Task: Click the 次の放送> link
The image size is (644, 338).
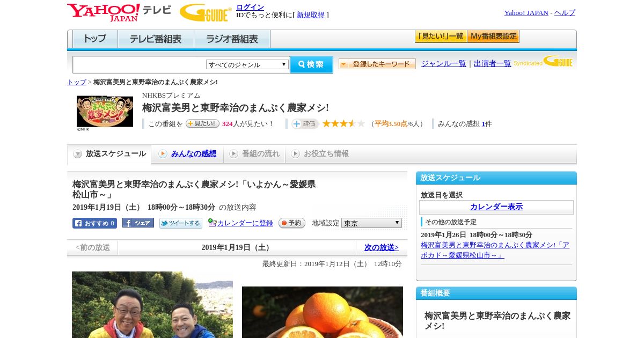Action: 382,247
